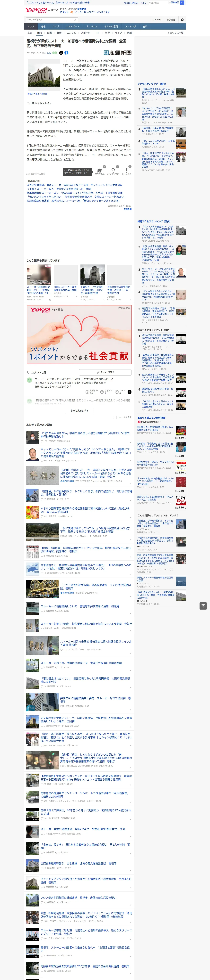
Task: Select the 有料 tab
Action: pos(145,27)
